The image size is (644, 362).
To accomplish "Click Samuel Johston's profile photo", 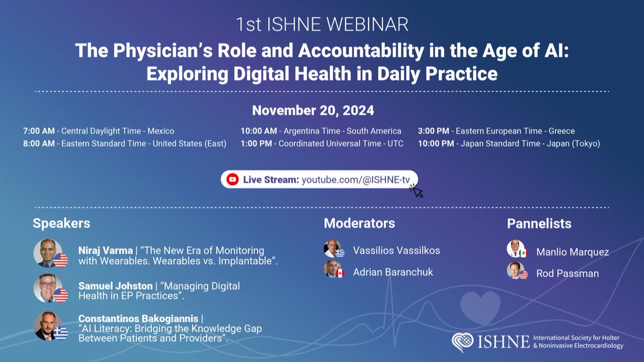I will [47, 289].
